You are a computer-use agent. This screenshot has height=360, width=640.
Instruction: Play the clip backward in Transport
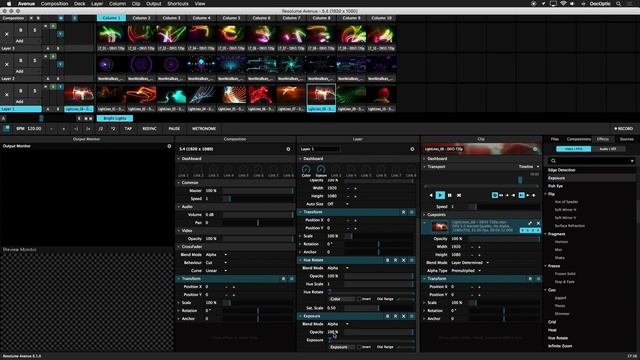(431, 196)
